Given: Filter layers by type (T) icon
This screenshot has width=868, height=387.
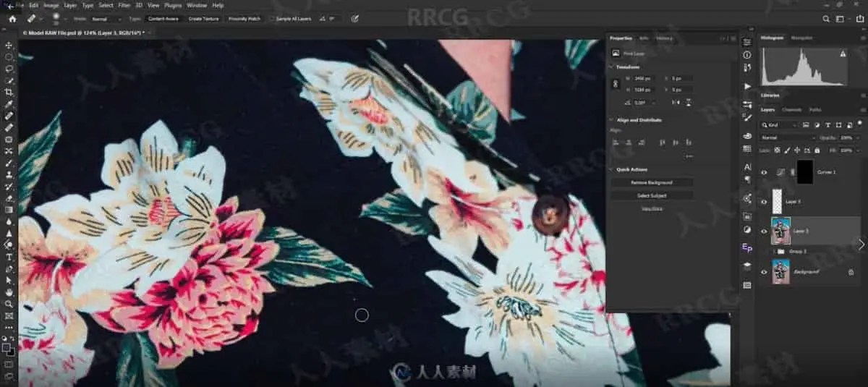Looking at the screenshot, I should [x=828, y=125].
